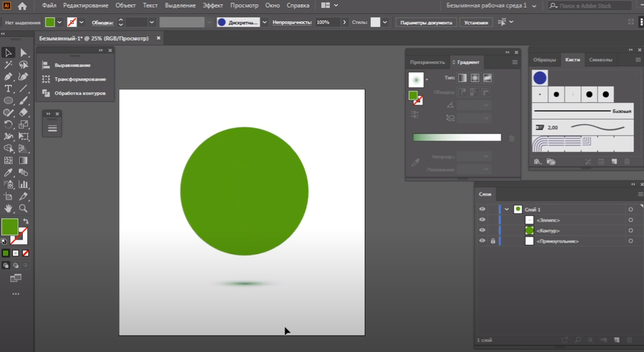
Task: Select the Ellipse shape tool
Action: point(8,101)
